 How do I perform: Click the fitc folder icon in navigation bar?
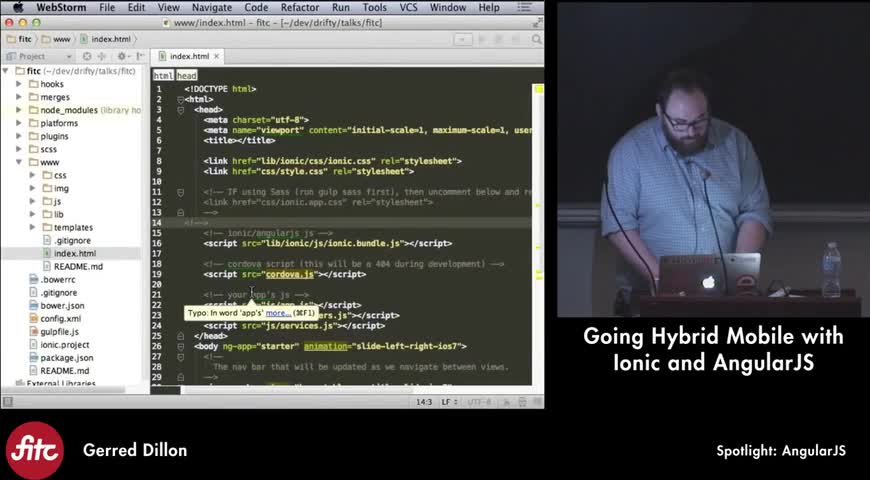click(x=11, y=39)
